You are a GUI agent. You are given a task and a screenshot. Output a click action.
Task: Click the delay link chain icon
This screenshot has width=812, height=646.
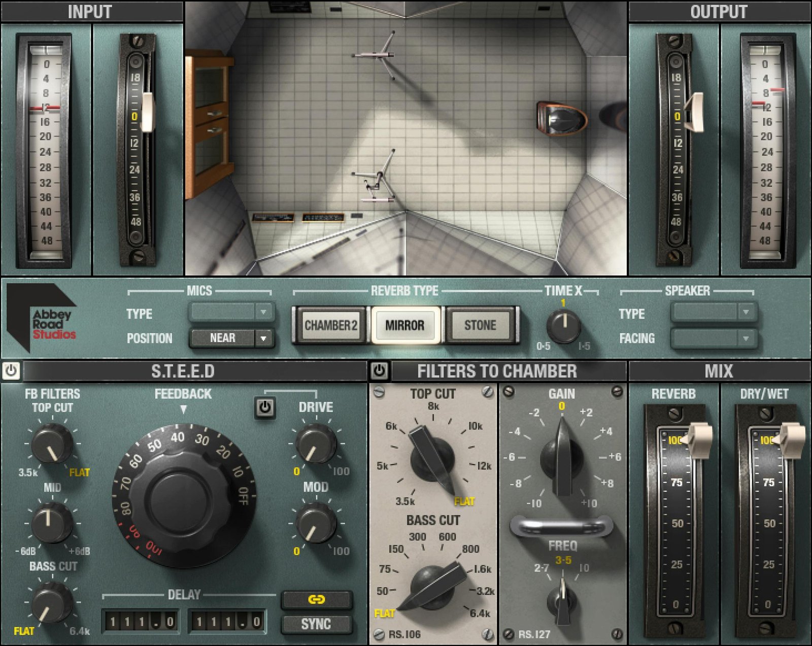(316, 600)
